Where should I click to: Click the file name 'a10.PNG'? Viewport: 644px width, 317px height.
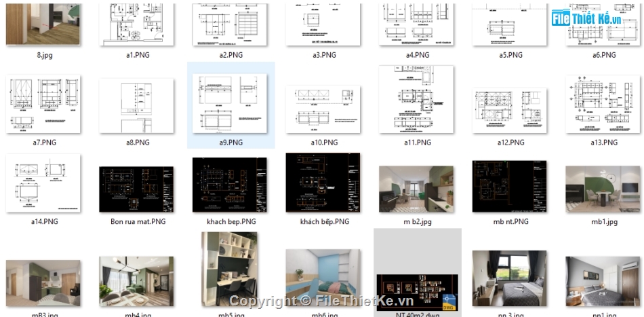coord(324,143)
